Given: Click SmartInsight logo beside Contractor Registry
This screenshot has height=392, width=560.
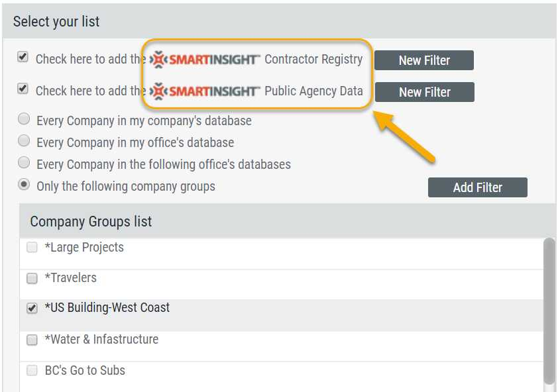Looking at the screenshot, I should click(x=205, y=59).
